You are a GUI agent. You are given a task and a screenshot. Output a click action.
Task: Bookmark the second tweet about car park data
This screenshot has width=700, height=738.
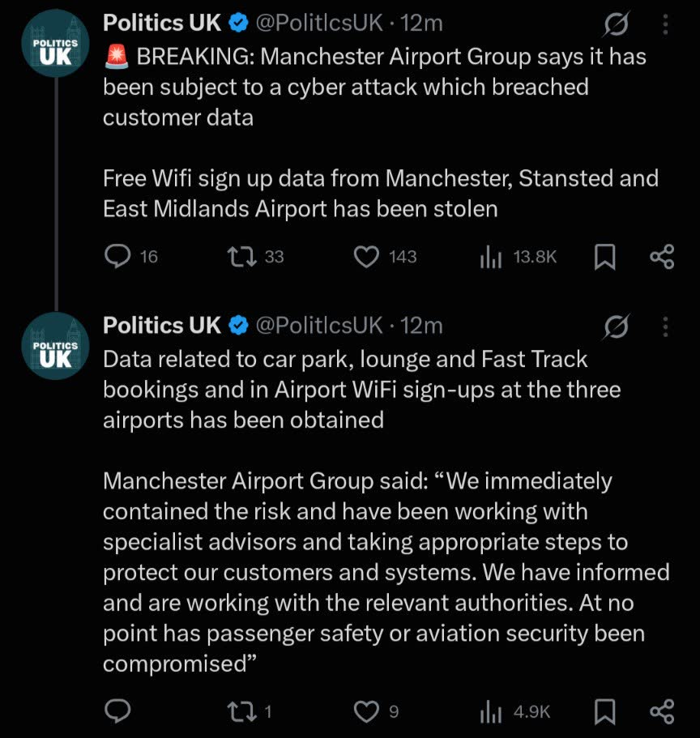tap(605, 711)
